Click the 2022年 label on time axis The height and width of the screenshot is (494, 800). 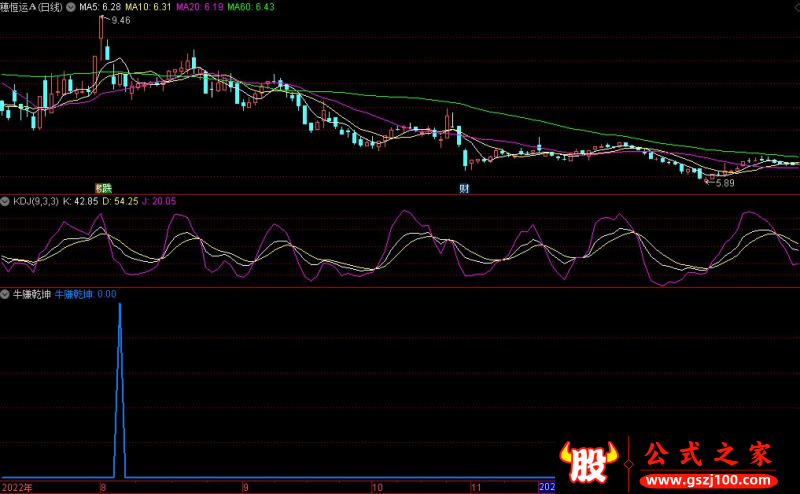tap(16, 487)
